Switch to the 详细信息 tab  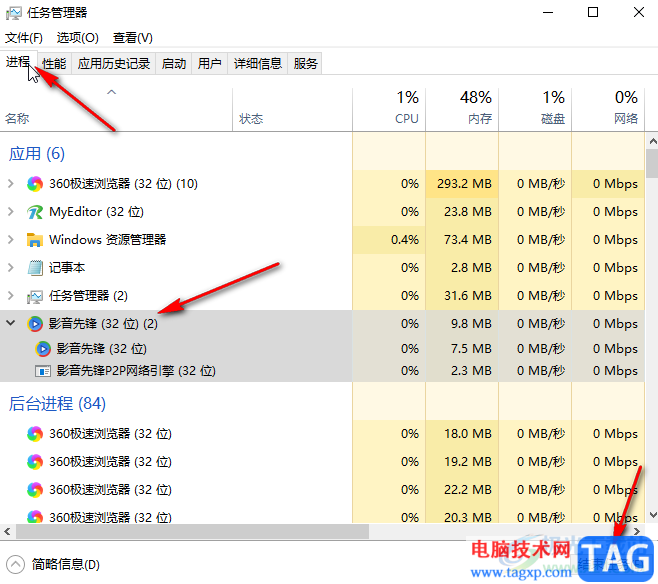(258, 64)
